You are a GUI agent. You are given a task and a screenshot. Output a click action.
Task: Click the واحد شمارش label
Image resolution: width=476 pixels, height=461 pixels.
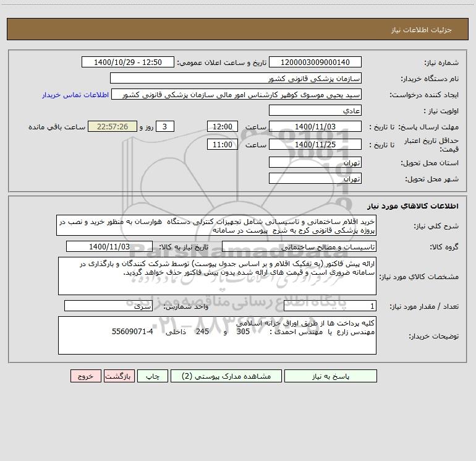(x=186, y=307)
